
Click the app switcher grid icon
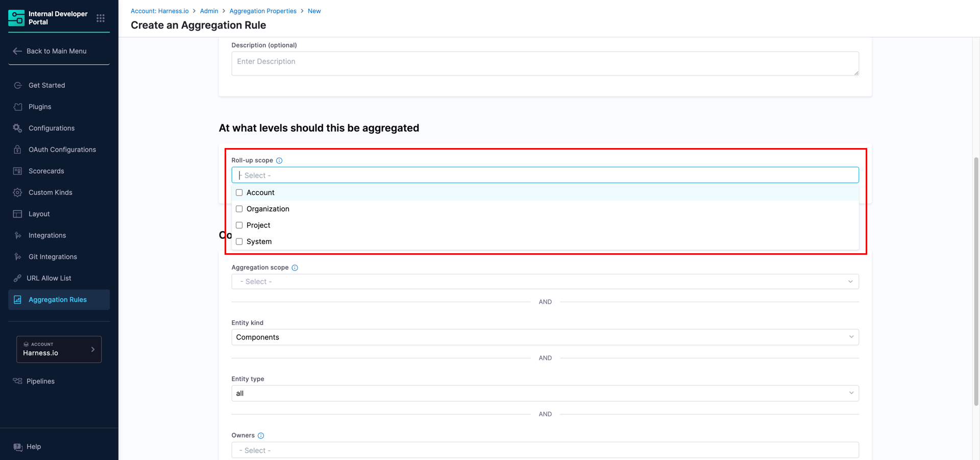point(101,18)
